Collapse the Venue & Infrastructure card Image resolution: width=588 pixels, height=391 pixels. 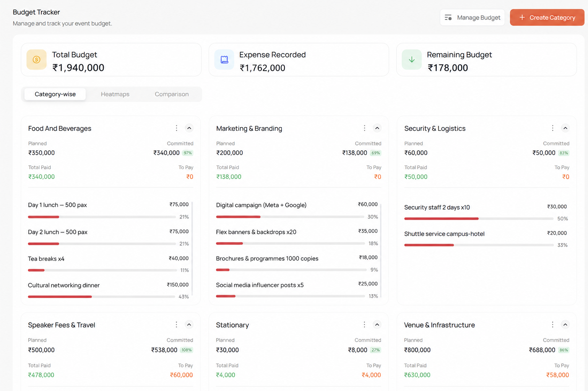point(565,324)
